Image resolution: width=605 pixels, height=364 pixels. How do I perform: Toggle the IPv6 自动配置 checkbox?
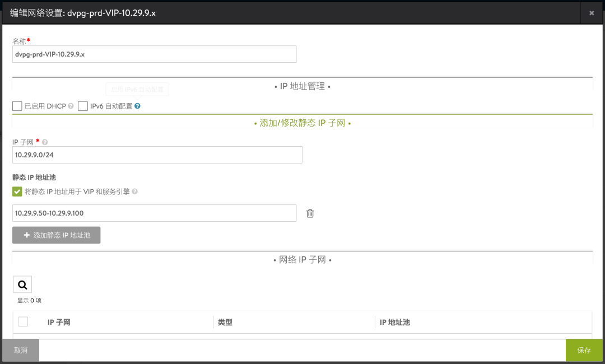[x=83, y=106]
